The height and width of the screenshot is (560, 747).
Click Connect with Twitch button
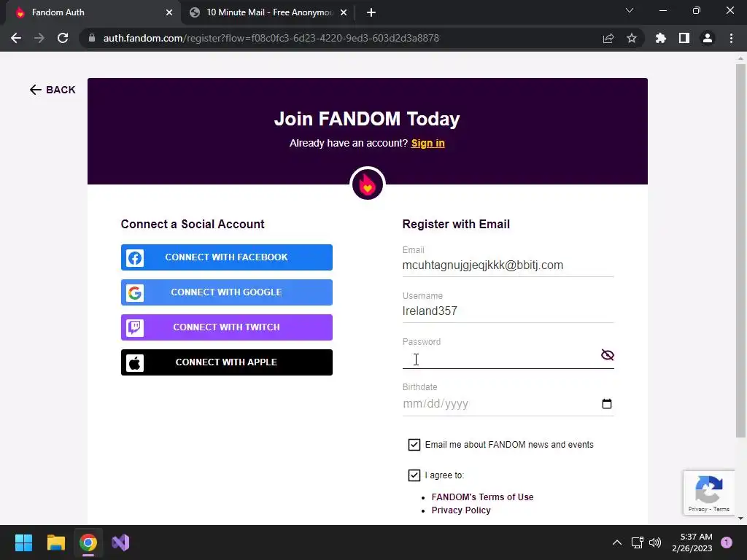click(227, 327)
